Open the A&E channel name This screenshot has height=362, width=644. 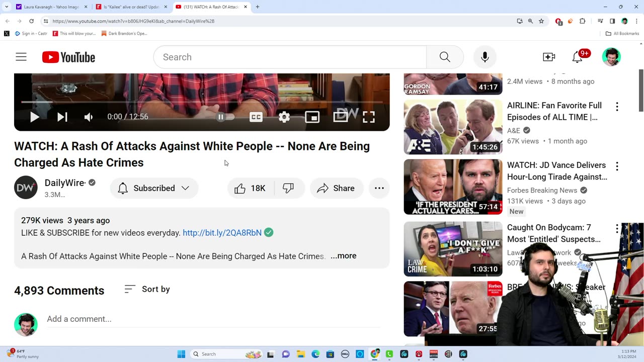(x=514, y=130)
